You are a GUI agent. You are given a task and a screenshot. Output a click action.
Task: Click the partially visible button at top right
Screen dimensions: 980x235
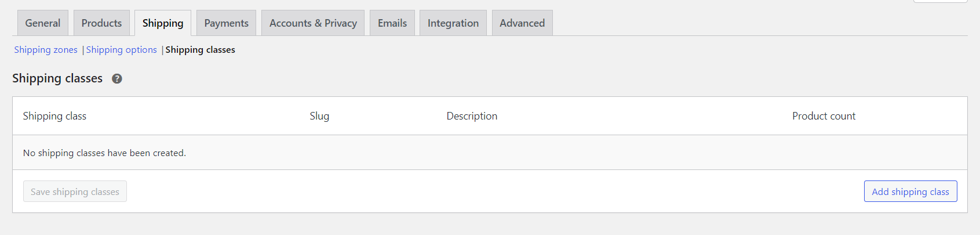click(x=940, y=1)
